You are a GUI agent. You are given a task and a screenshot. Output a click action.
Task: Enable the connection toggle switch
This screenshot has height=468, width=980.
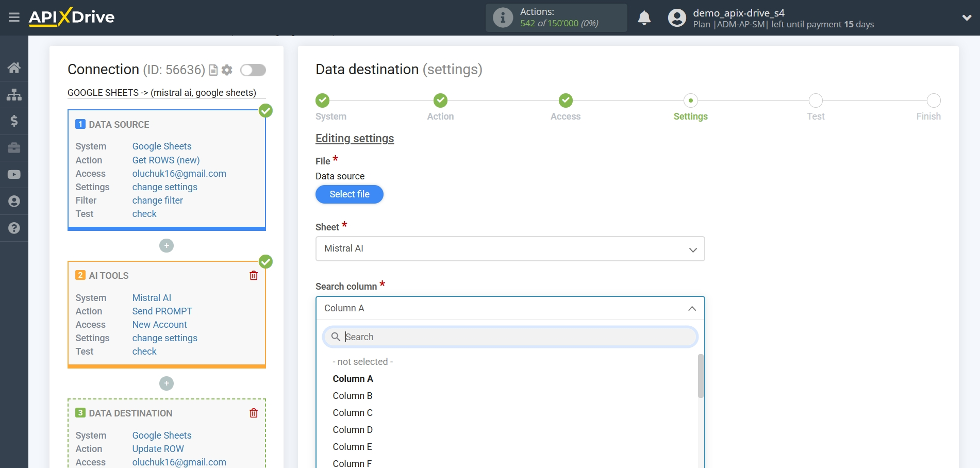click(x=253, y=70)
